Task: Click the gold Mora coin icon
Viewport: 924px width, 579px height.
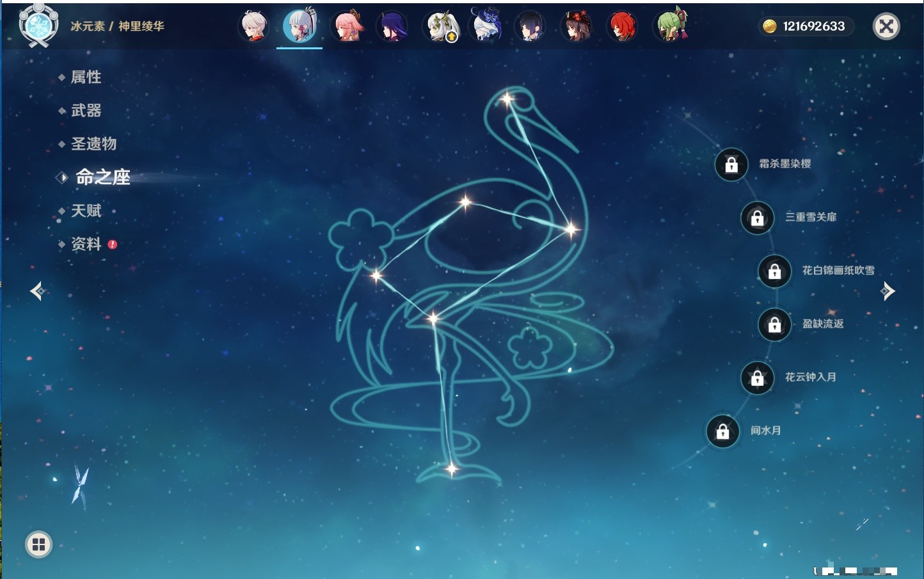Action: [x=769, y=26]
